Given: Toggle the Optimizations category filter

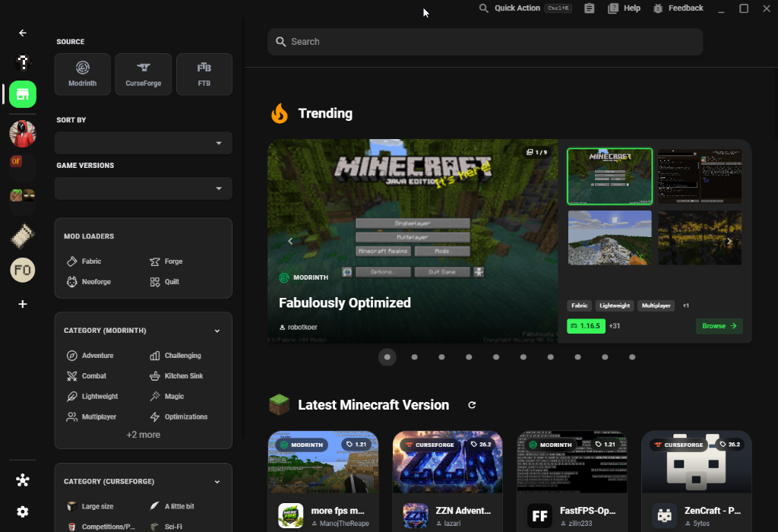Looking at the screenshot, I should click(179, 416).
